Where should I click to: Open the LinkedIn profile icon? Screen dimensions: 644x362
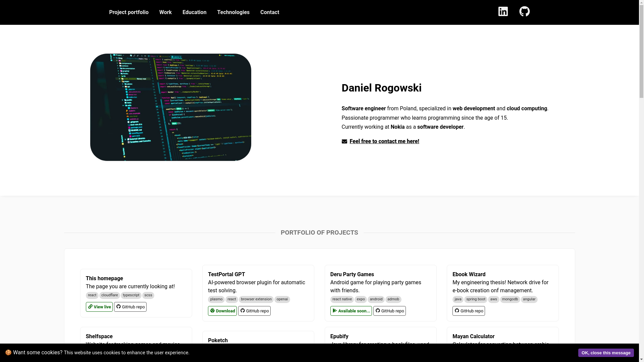point(503,11)
